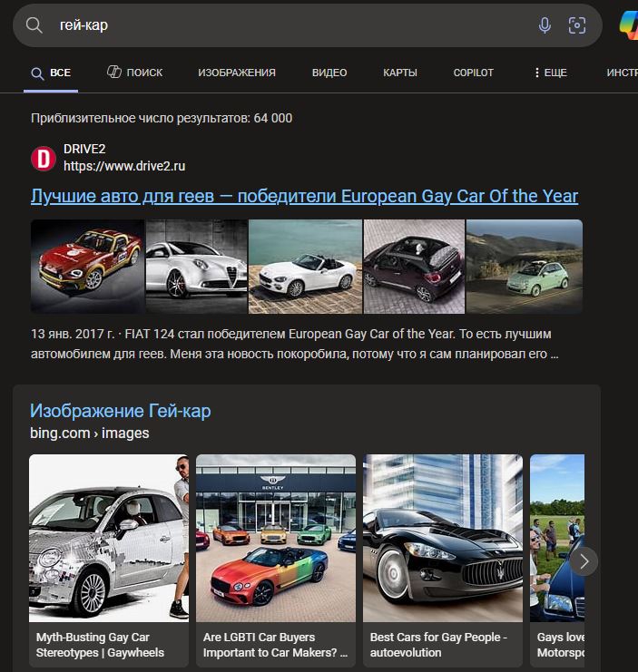This screenshot has width=638, height=672.
Task: Click the Best Cars for Gay People caption
Action: [x=438, y=645]
